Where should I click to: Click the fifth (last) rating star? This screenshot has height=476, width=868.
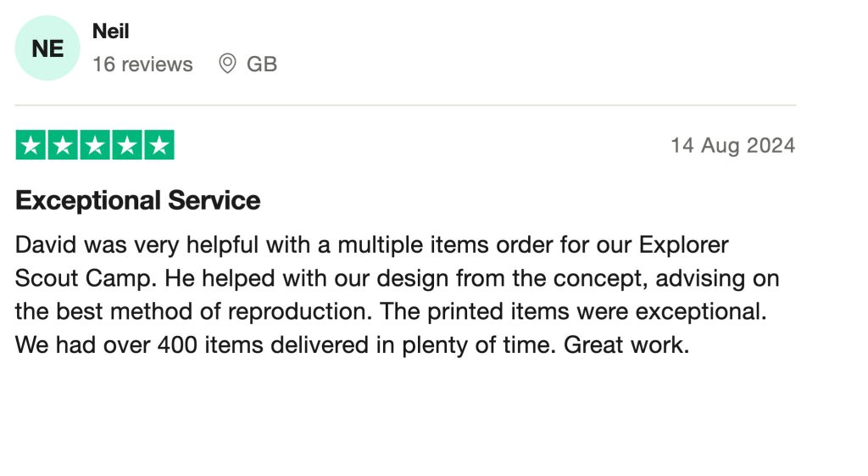tap(159, 145)
